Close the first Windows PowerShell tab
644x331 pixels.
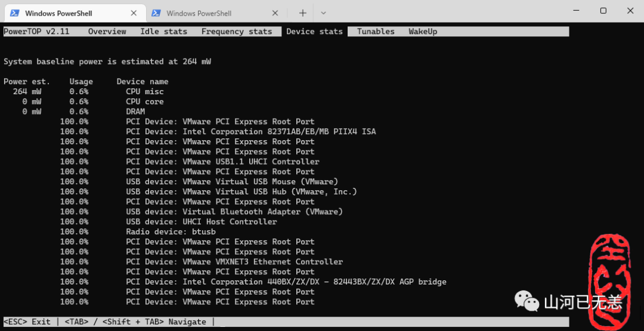134,13
